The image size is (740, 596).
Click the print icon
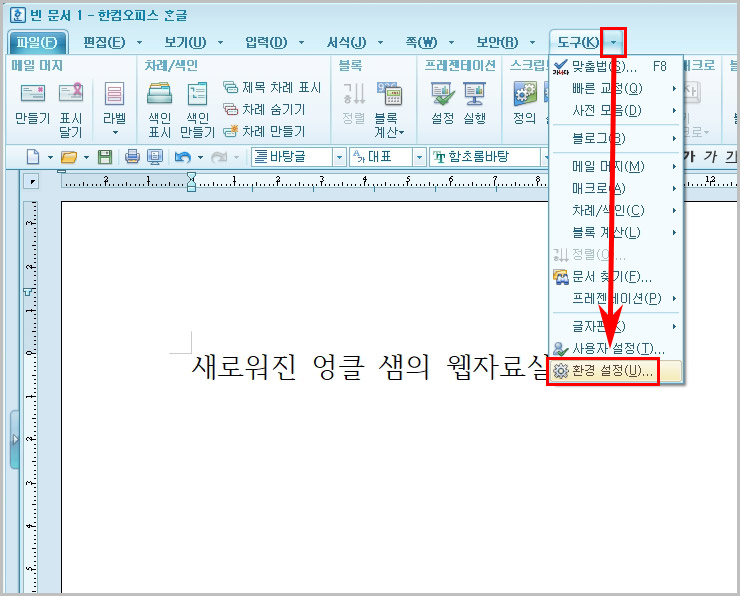click(132, 157)
